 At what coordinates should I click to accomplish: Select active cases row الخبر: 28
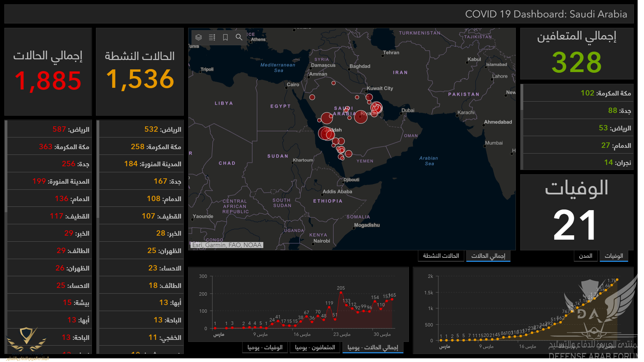[x=141, y=233]
